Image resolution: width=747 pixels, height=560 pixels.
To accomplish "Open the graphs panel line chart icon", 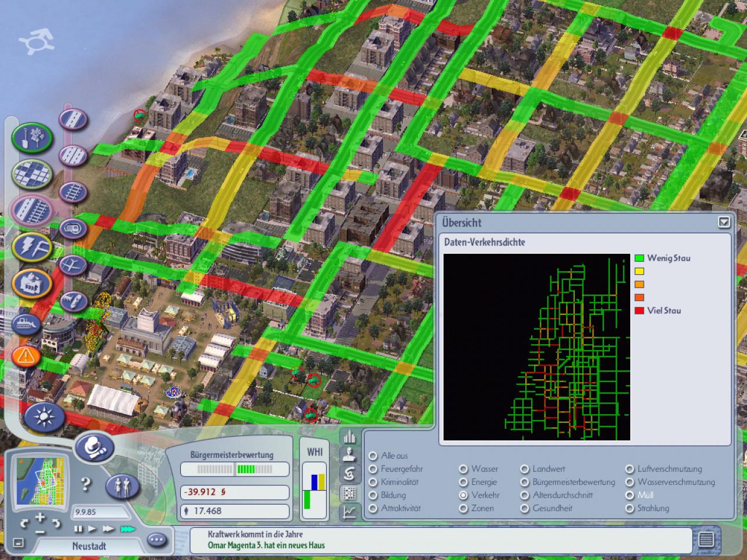I will pyautogui.click(x=350, y=512).
